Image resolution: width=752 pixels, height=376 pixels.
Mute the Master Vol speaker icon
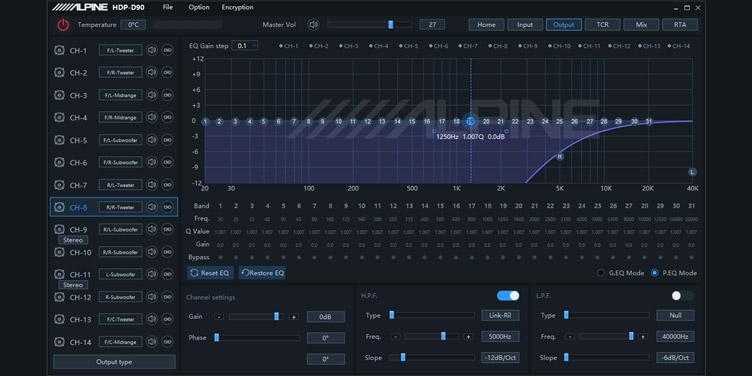tap(314, 25)
